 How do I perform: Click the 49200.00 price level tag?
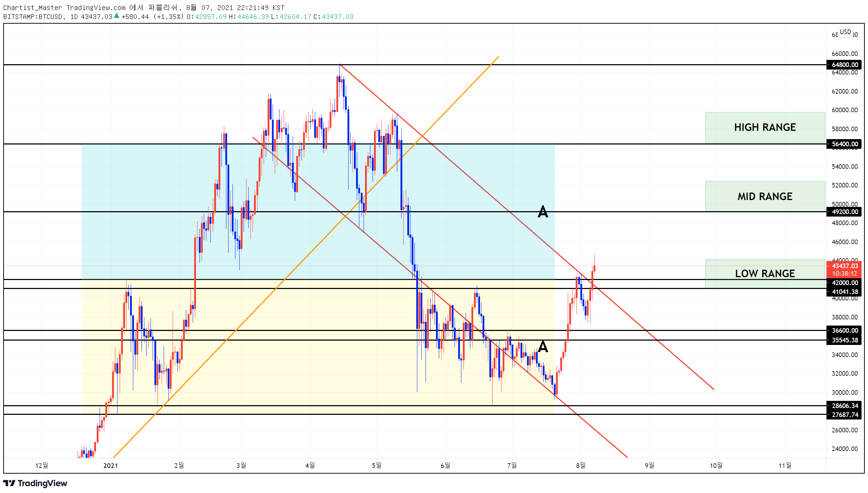tap(844, 212)
